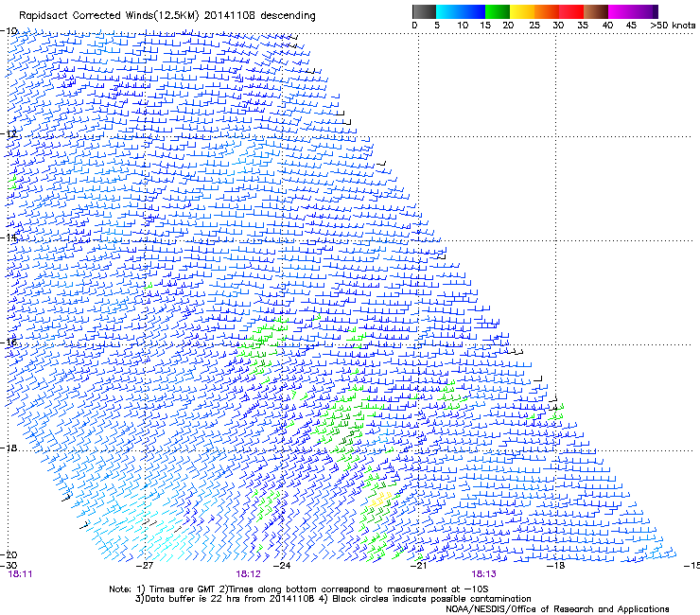Click the '-18' latitude label on left axis
Image resolution: width=700 pixels, height=615 pixels.
coord(9,448)
